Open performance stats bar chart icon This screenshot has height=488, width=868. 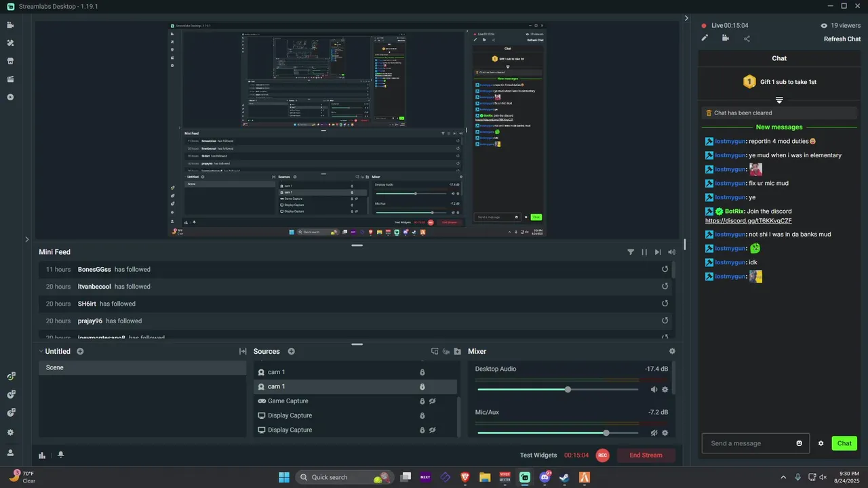pos(42,455)
